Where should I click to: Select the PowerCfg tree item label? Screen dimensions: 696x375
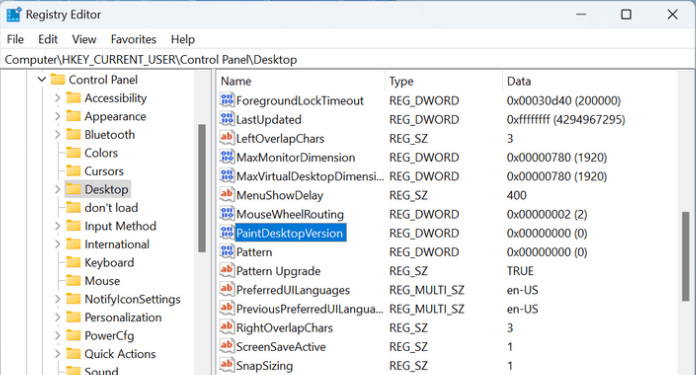(109, 336)
